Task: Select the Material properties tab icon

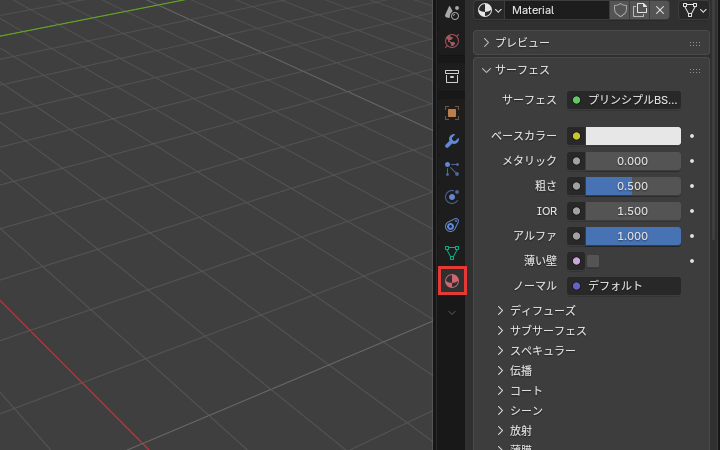Action: pyautogui.click(x=452, y=281)
